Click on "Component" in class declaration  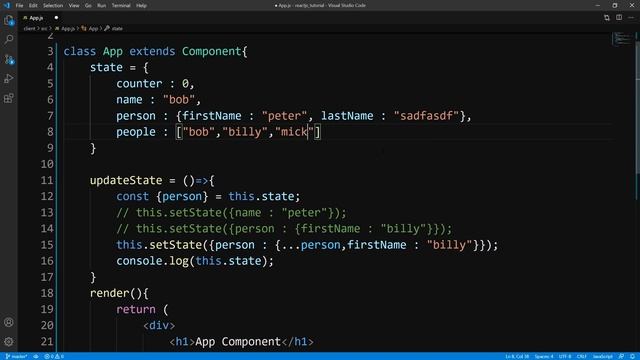point(211,51)
